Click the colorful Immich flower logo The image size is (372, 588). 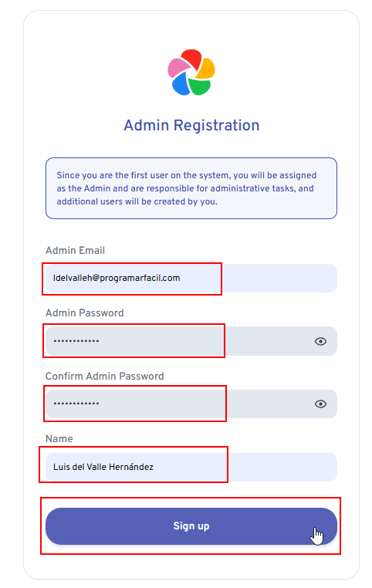coord(191,72)
